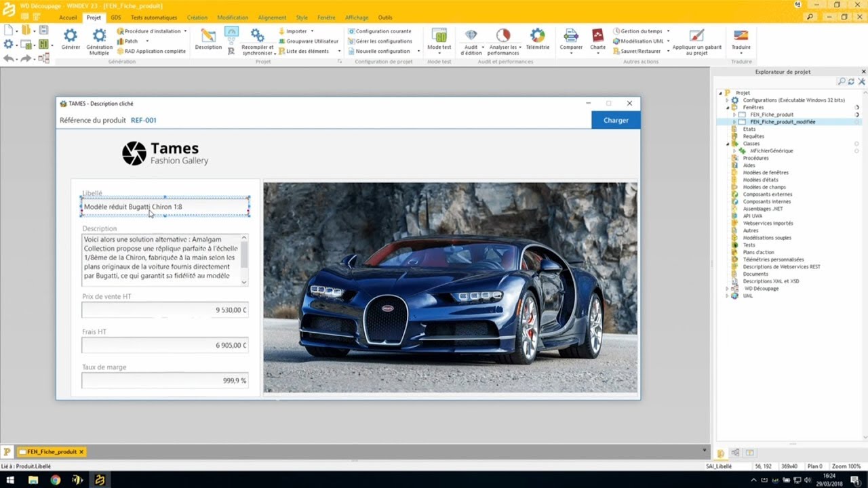Screen dimensions: 868x488
Task: Launch Mode test icon
Action: [x=439, y=36]
